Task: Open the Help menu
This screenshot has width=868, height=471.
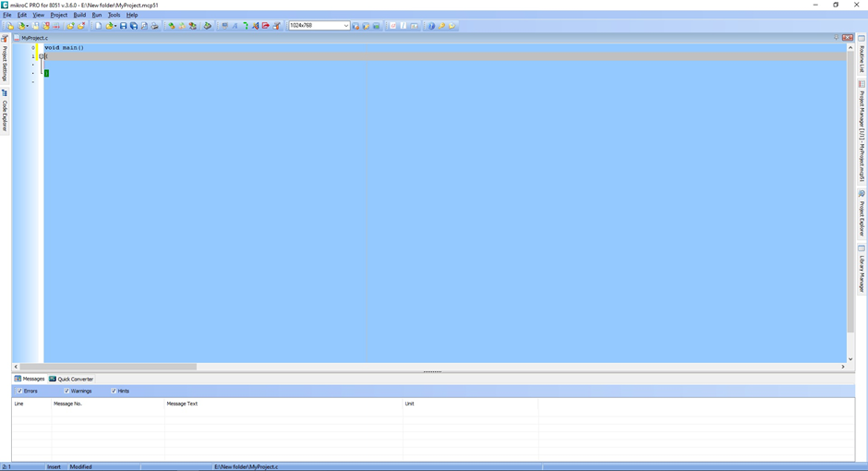Action: click(132, 15)
